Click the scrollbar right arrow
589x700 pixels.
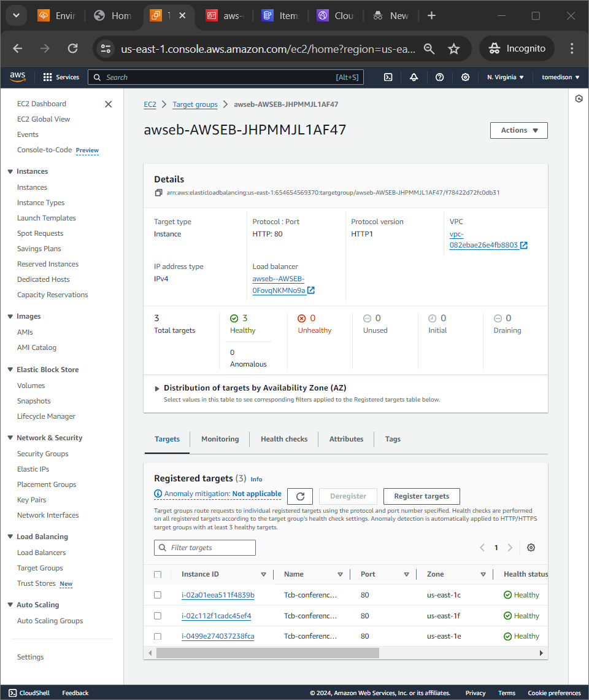point(541,653)
